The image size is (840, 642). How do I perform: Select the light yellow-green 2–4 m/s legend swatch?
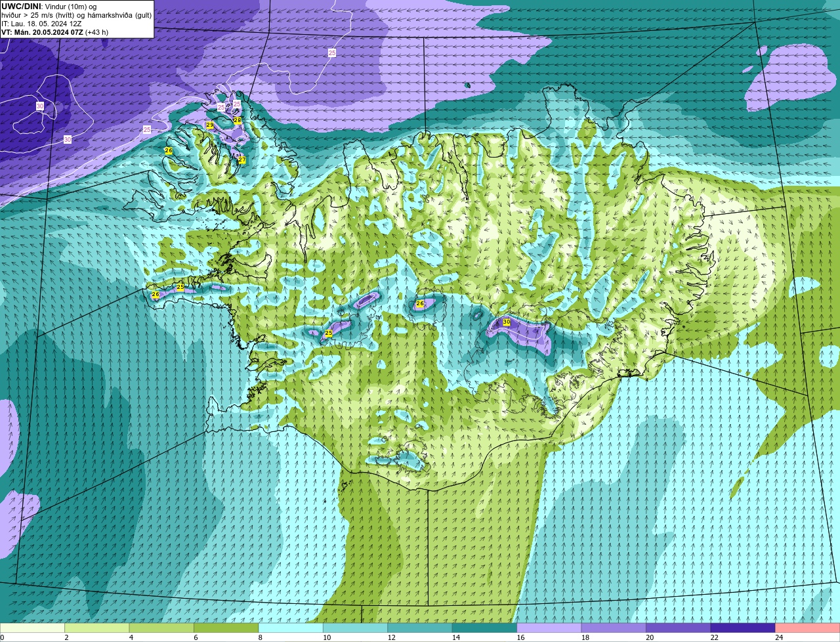pyautogui.click(x=97, y=628)
